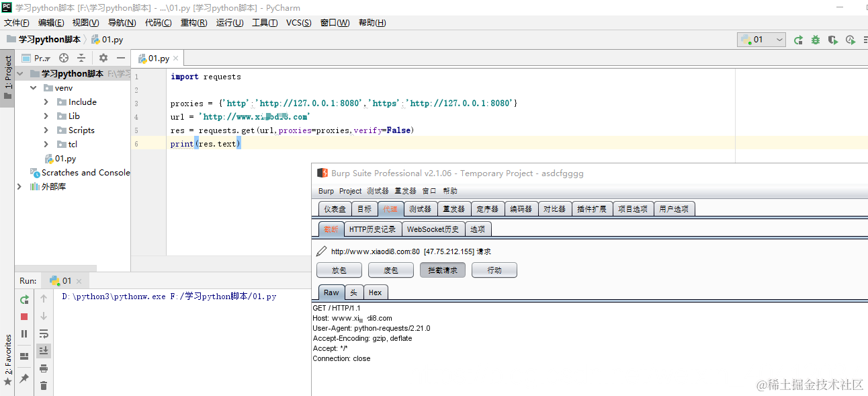The image size is (868, 396).
Task: Print the Run console output
Action: (x=44, y=368)
